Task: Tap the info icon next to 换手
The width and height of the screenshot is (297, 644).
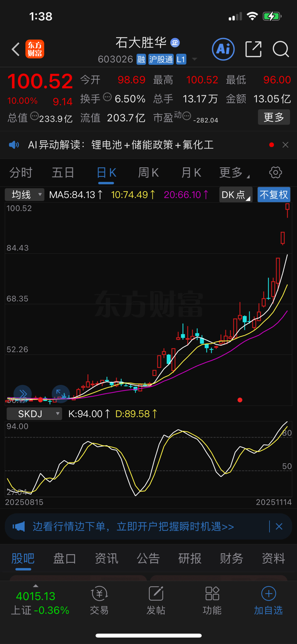Action: [x=108, y=97]
